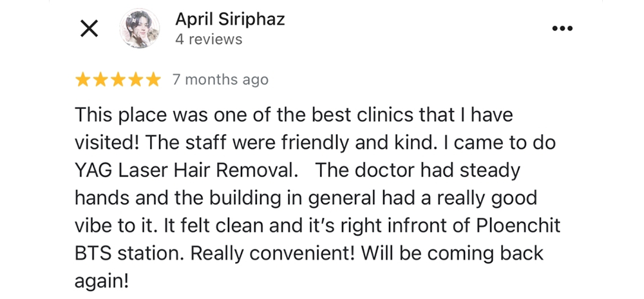View the reviewer's 4 reviews

click(209, 39)
